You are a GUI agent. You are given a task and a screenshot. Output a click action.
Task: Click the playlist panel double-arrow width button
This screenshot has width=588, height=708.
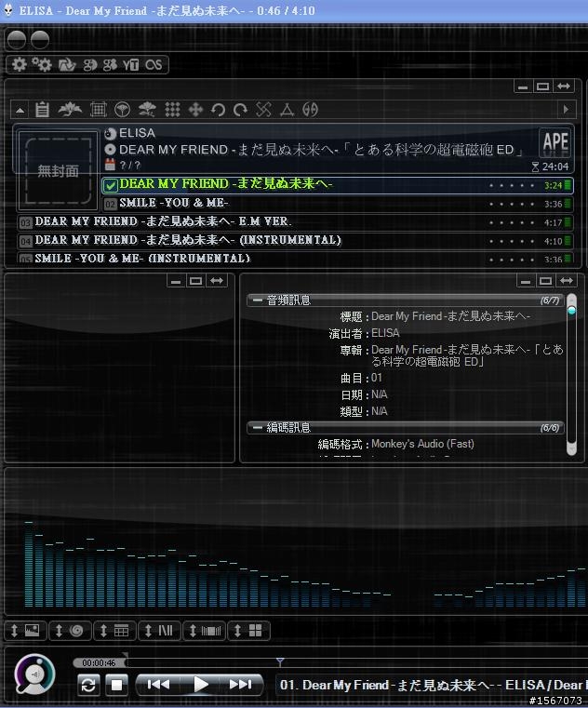point(564,87)
